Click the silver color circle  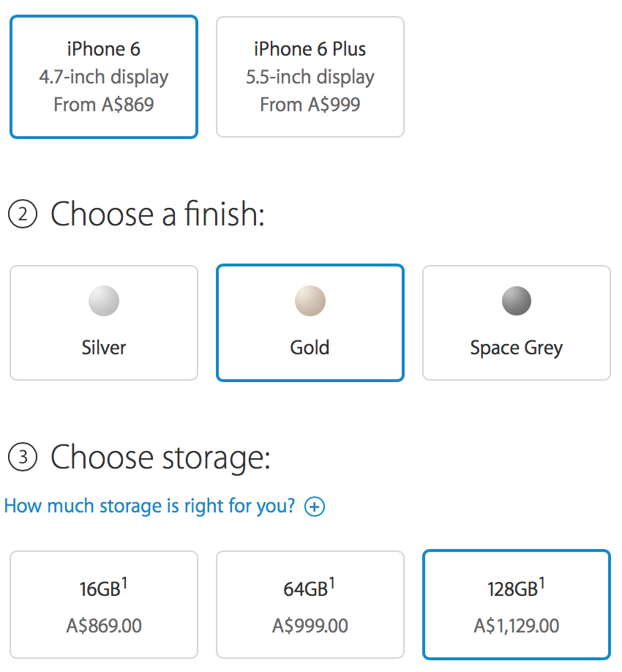pos(104,301)
